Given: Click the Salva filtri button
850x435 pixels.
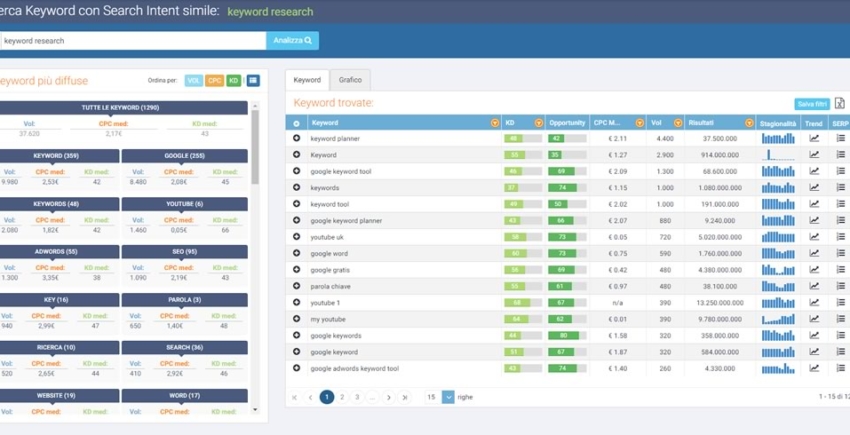Looking at the screenshot, I should pos(812,104).
